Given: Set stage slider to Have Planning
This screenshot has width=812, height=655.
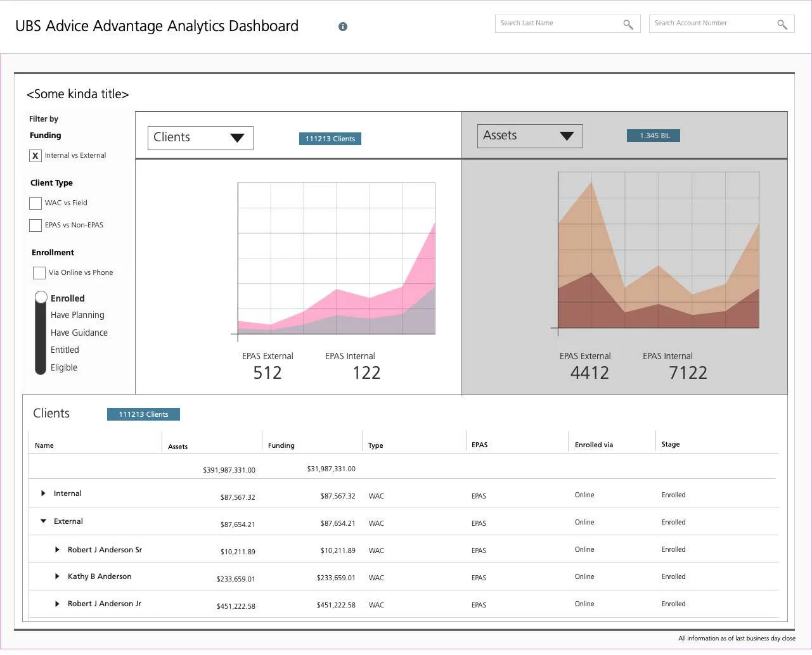Looking at the screenshot, I should coord(77,315).
